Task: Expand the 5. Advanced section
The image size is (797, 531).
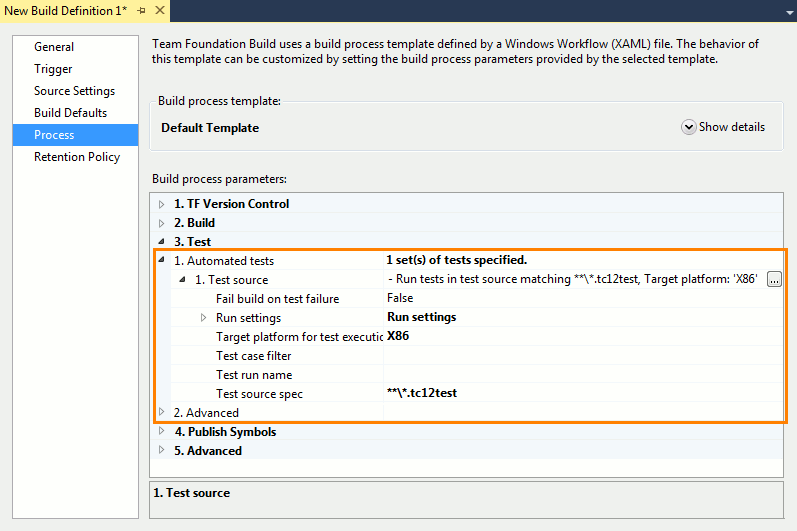Action: point(162,451)
